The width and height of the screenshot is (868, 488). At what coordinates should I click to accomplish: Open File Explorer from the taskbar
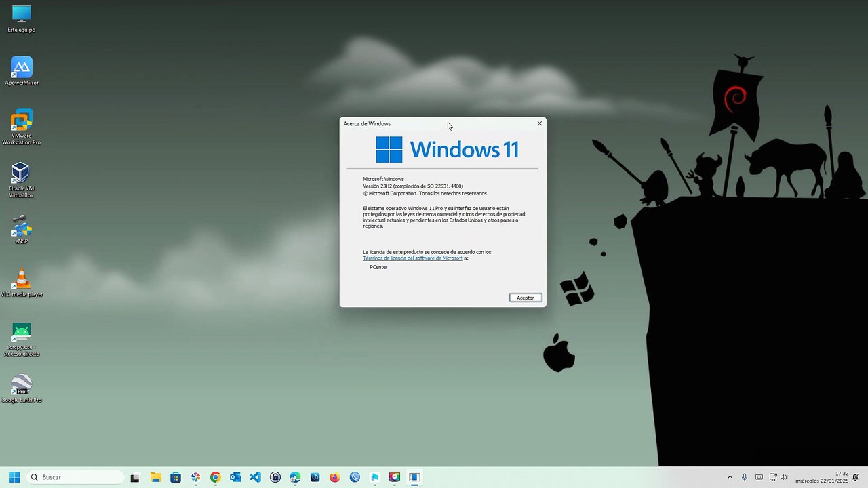point(155,477)
